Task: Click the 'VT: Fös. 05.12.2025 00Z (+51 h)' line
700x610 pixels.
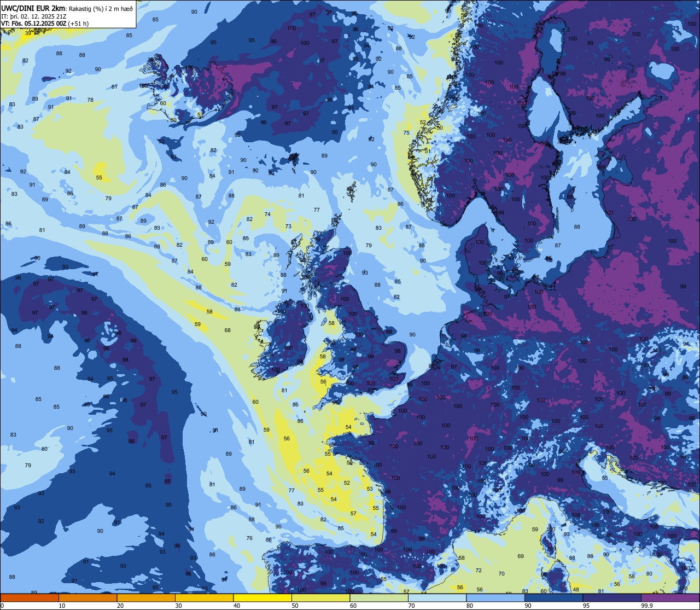Action: [45, 24]
